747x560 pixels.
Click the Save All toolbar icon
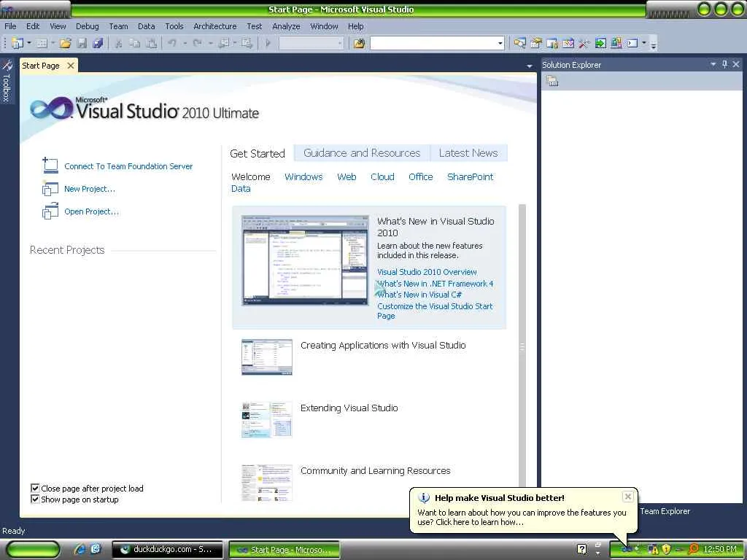(98, 43)
